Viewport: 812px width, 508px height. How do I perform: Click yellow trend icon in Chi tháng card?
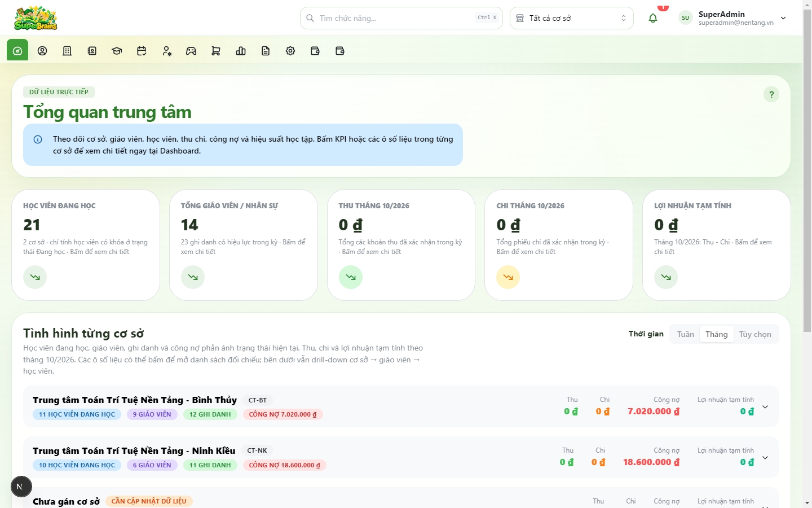[508, 277]
